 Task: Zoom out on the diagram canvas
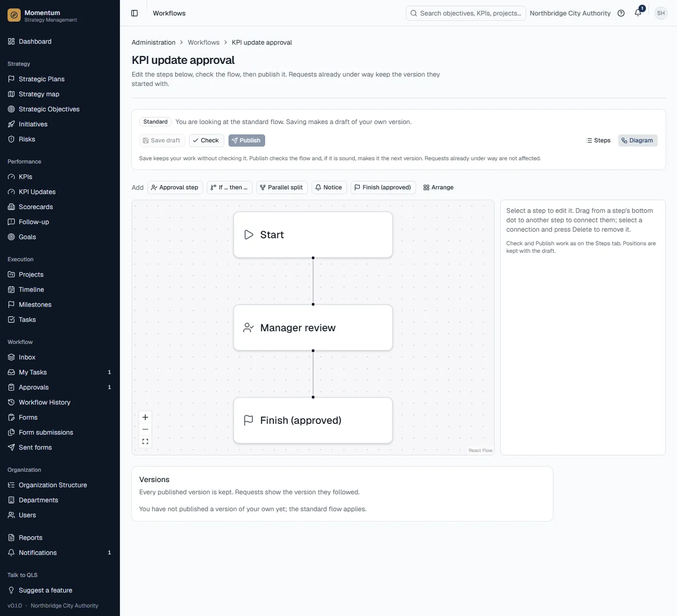tap(145, 429)
